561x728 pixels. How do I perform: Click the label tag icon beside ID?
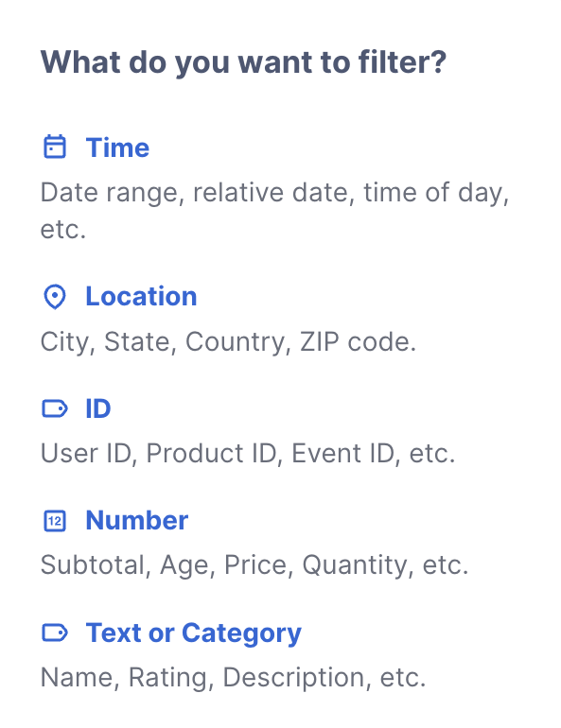(55, 408)
